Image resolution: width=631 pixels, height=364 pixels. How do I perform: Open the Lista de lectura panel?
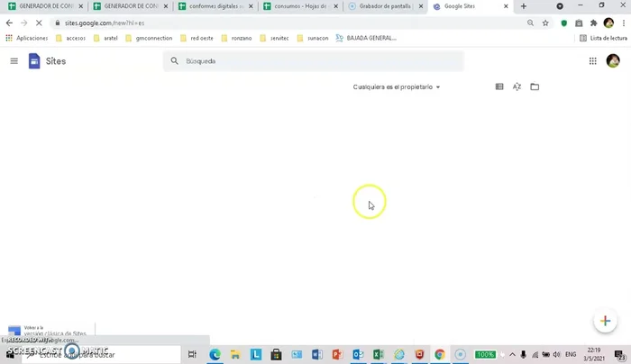tap(603, 38)
